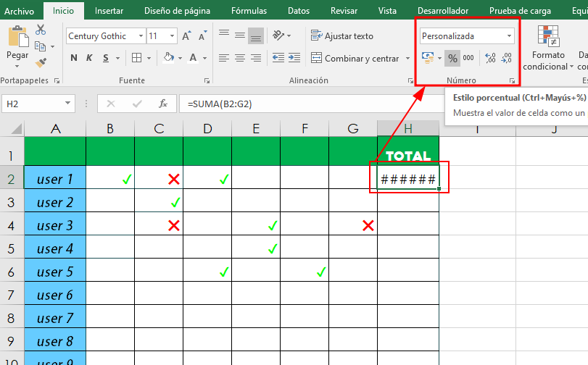This screenshot has width=588, height=365.
Task: Select the Format Painter brush
Action: coord(41,63)
